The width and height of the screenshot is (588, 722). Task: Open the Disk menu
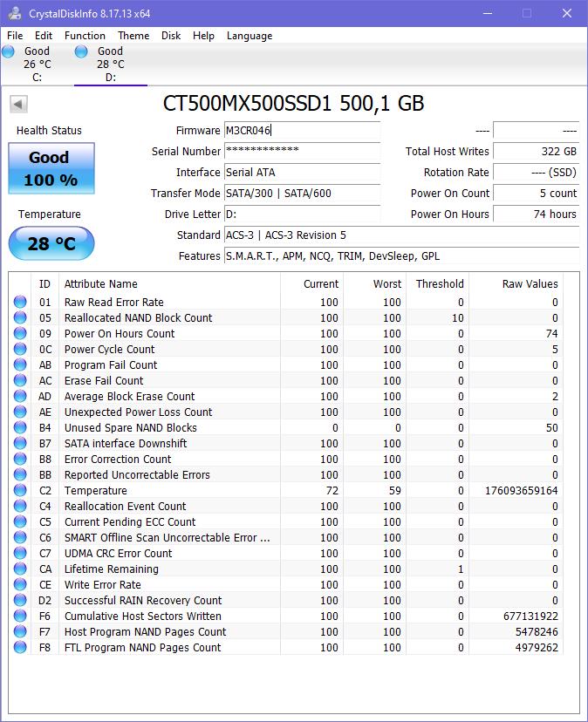pyautogui.click(x=171, y=36)
